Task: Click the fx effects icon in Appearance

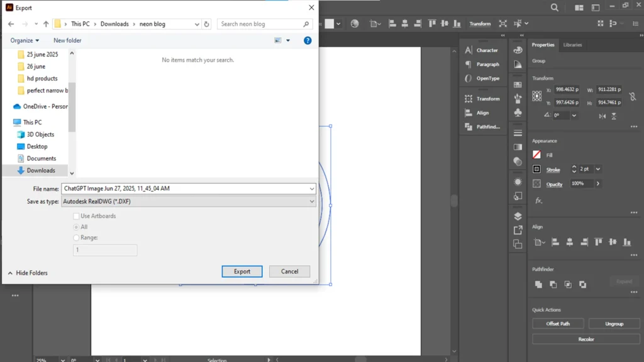Action: [538, 200]
